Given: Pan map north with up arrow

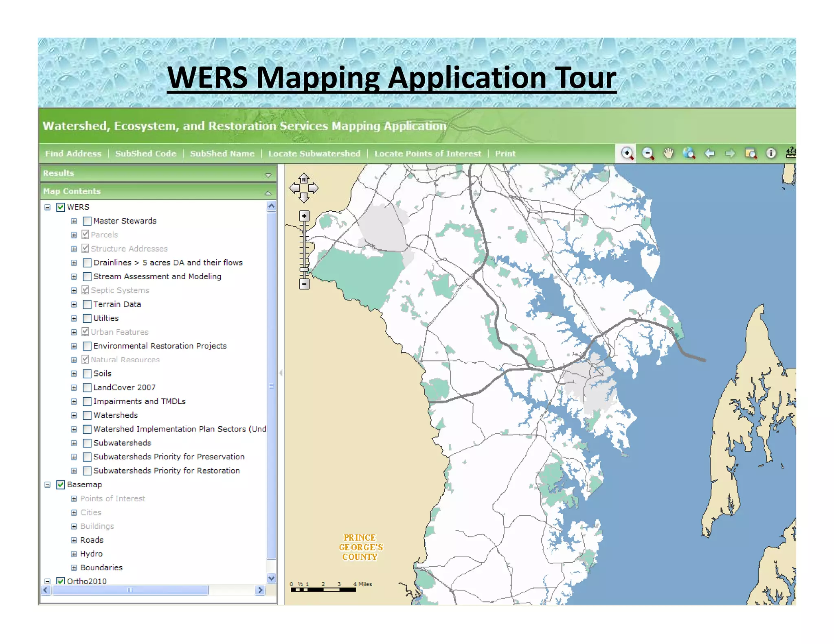Looking at the screenshot, I should click(x=304, y=178).
